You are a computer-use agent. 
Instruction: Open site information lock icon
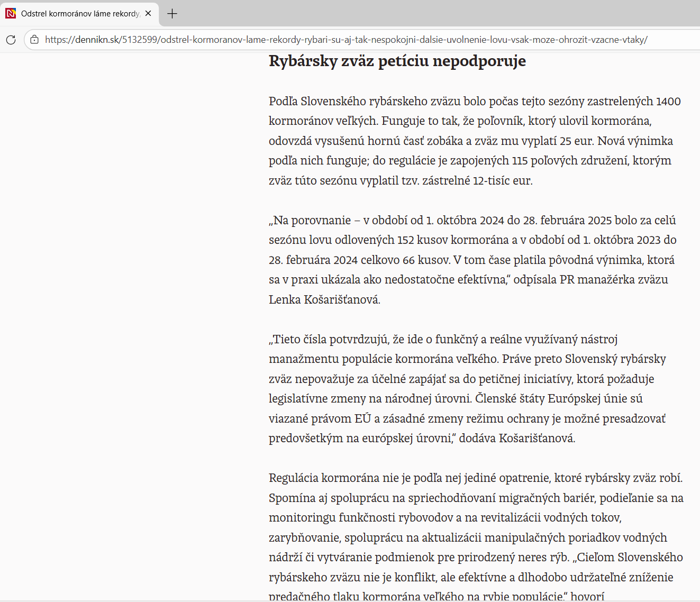tap(34, 40)
